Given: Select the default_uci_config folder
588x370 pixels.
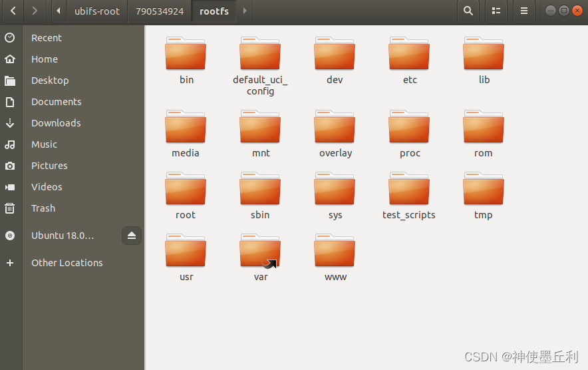Looking at the screenshot, I should pos(260,66).
